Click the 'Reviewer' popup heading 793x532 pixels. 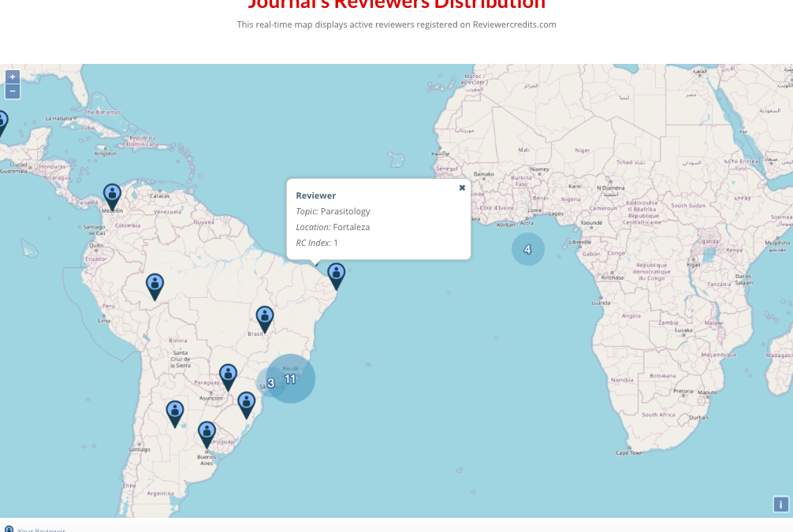click(315, 195)
